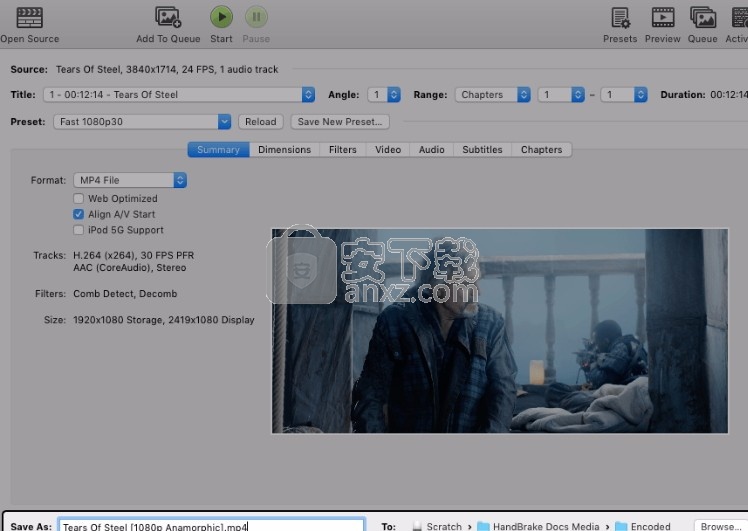Enable the Web Optimized checkbox
Screen dimensions: 748x531
point(79,198)
